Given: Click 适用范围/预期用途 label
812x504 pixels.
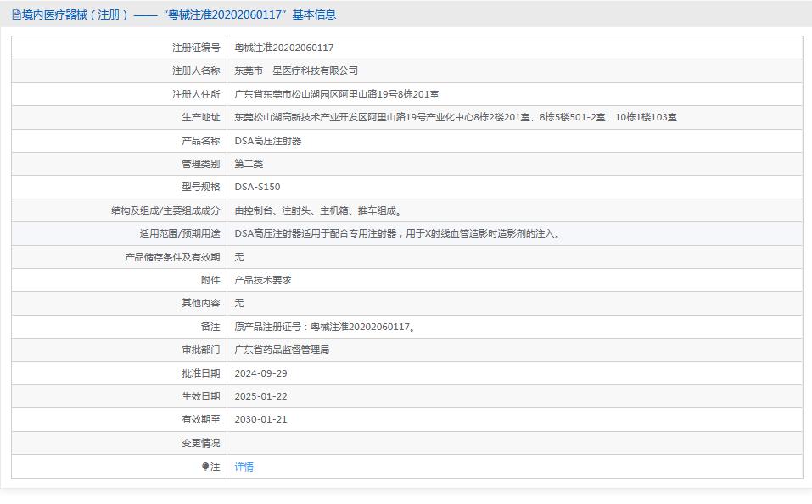Looking at the screenshot, I should [180, 233].
